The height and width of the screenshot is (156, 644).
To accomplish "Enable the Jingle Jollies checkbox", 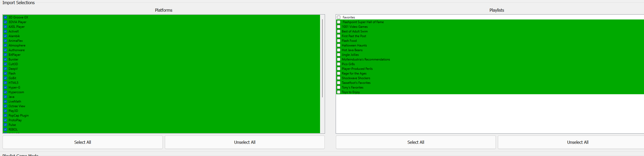I will (x=339, y=55).
